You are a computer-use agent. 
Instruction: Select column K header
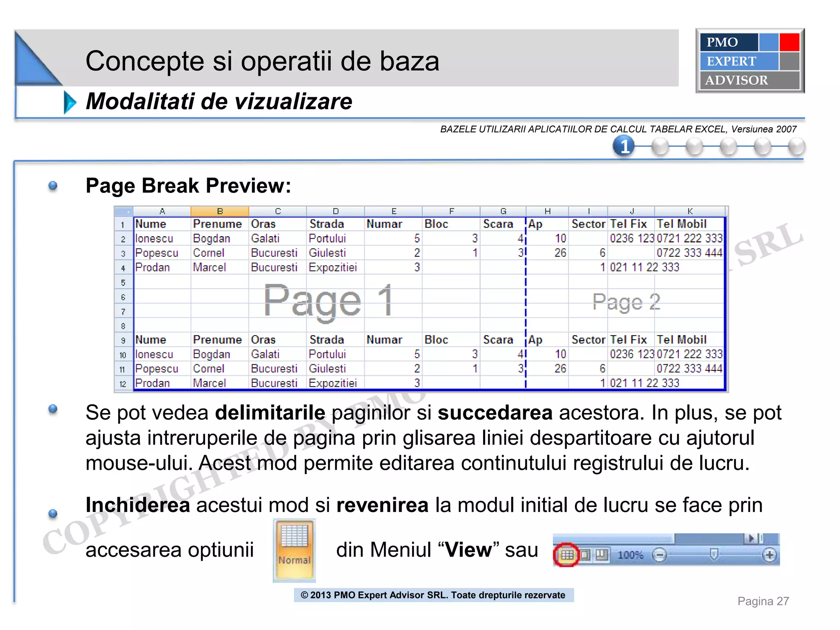(x=690, y=211)
